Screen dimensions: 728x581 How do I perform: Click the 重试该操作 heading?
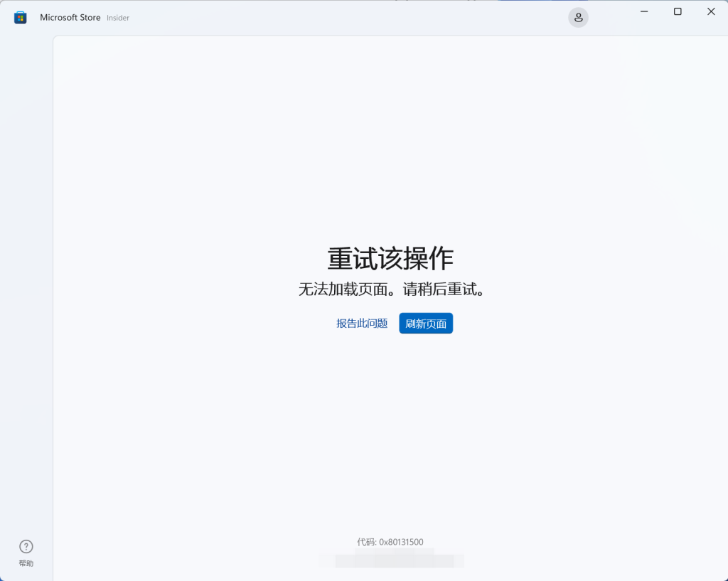point(390,258)
